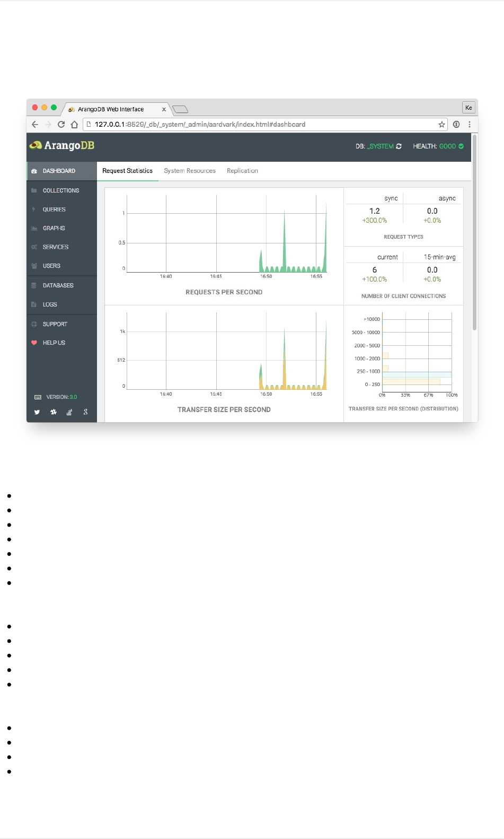Switch to System Resources tab
The width and height of the screenshot is (504, 839).
point(190,171)
